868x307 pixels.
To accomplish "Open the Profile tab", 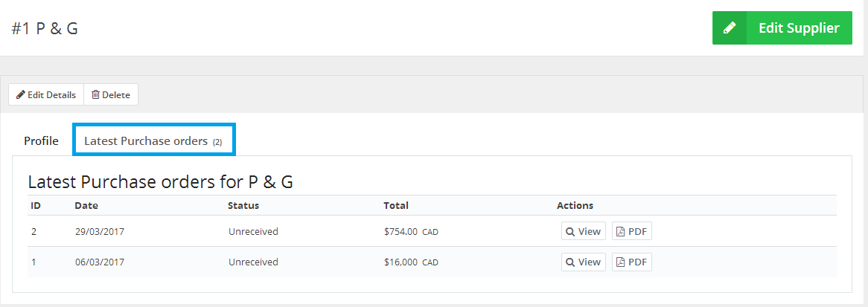I will tap(41, 141).
